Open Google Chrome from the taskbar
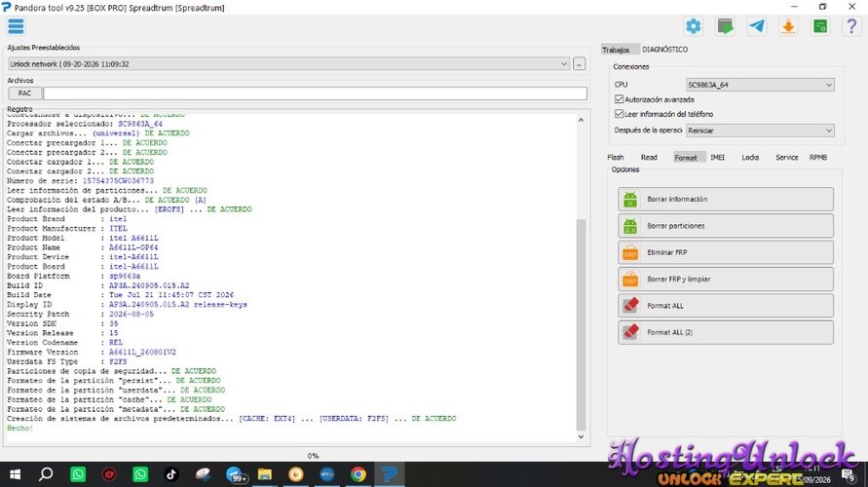Viewport: 868px width, 487px height. (x=359, y=474)
